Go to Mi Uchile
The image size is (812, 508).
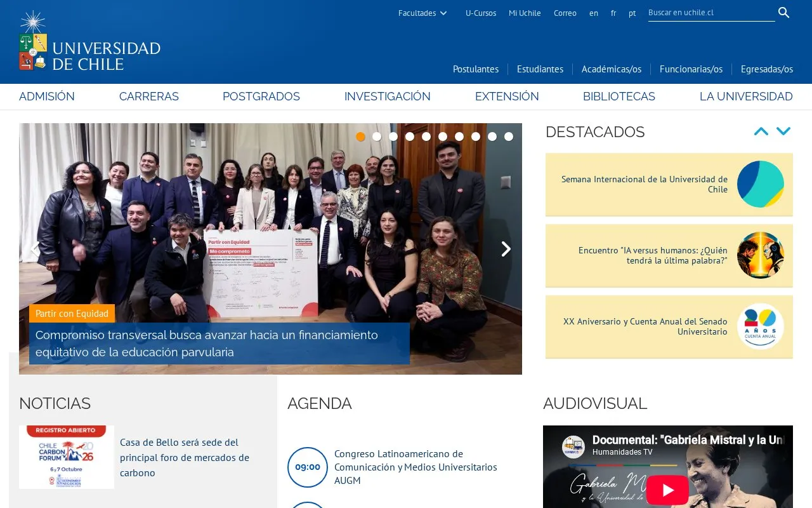tap(525, 13)
